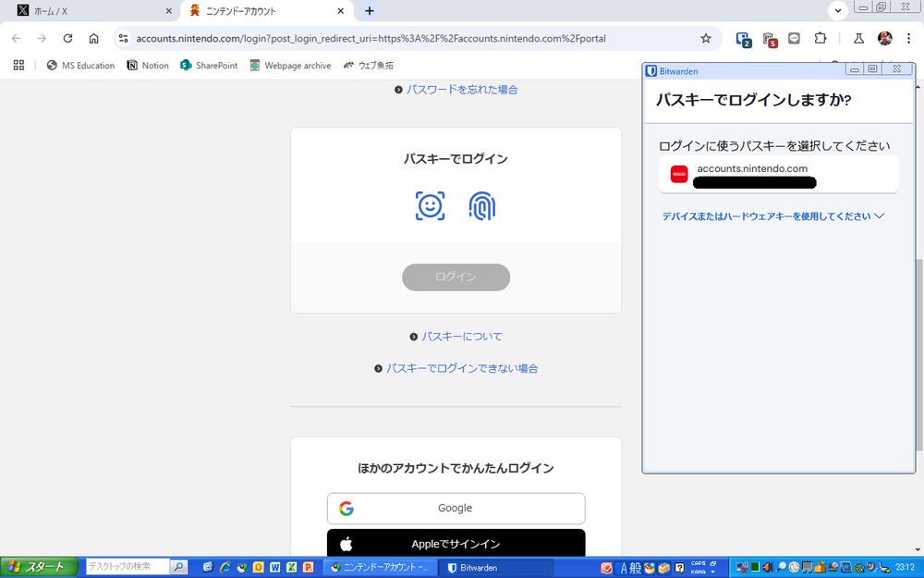Open the パスキーについて link
The image size is (924, 578).
462,337
